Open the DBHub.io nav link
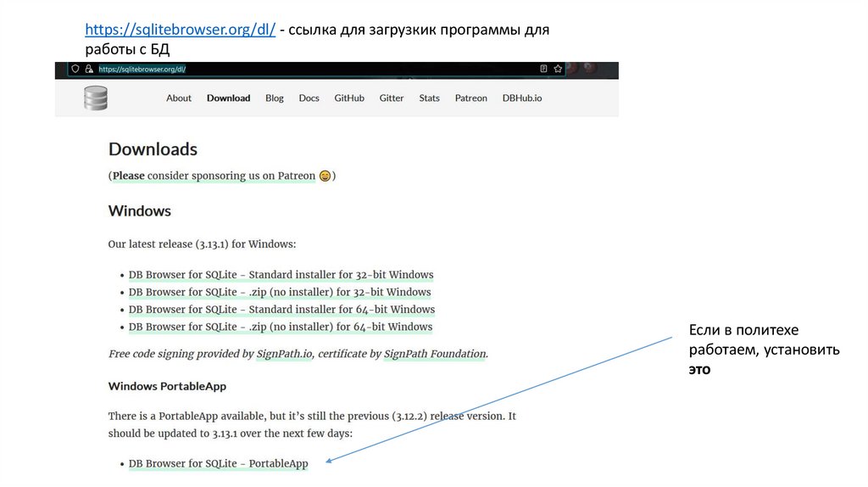 522,98
